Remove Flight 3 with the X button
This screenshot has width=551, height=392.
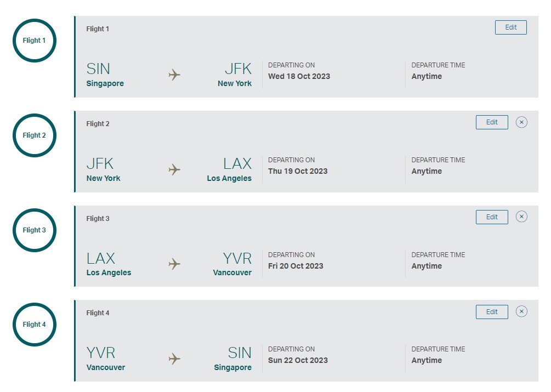[x=521, y=217]
